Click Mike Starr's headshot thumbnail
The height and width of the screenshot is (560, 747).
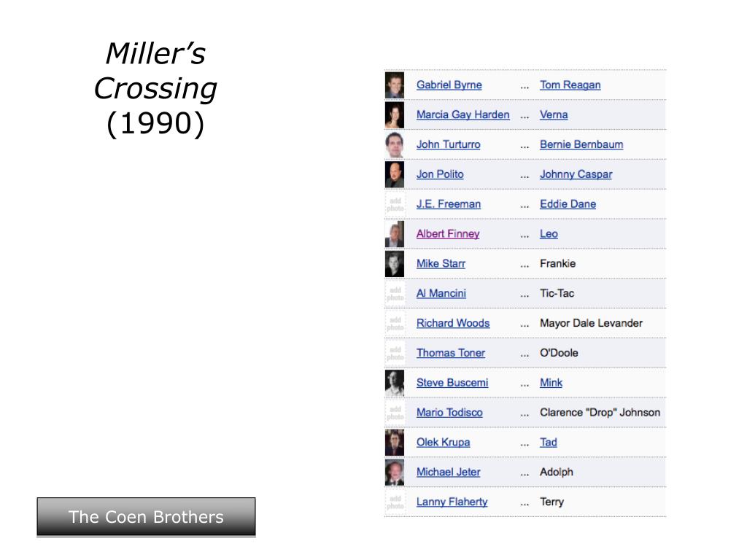(x=395, y=264)
